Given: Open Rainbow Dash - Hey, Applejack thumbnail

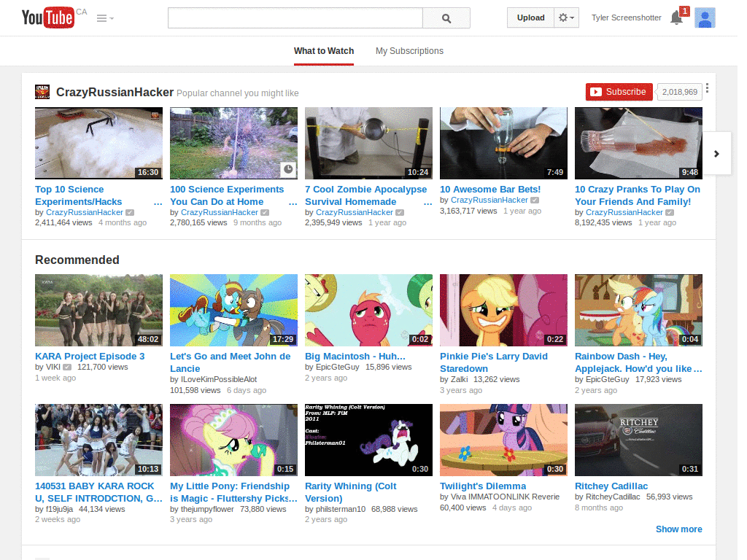Looking at the screenshot, I should (638, 310).
